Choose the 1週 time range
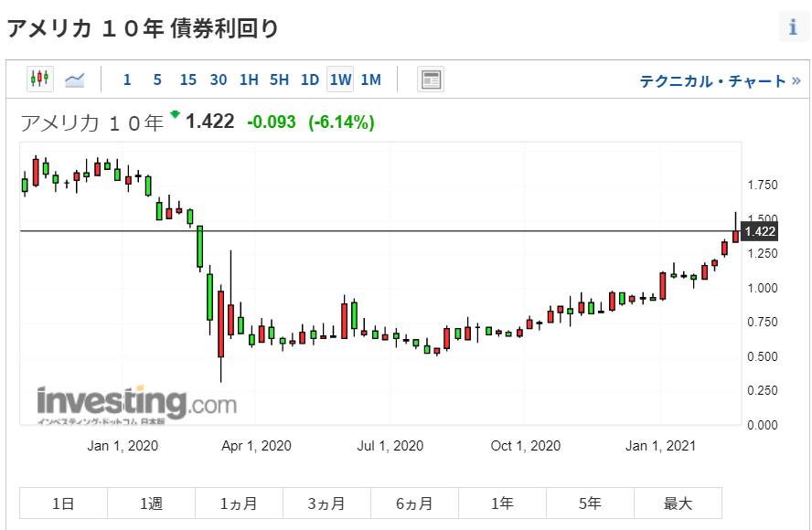This screenshot has width=812, height=530. click(x=151, y=503)
